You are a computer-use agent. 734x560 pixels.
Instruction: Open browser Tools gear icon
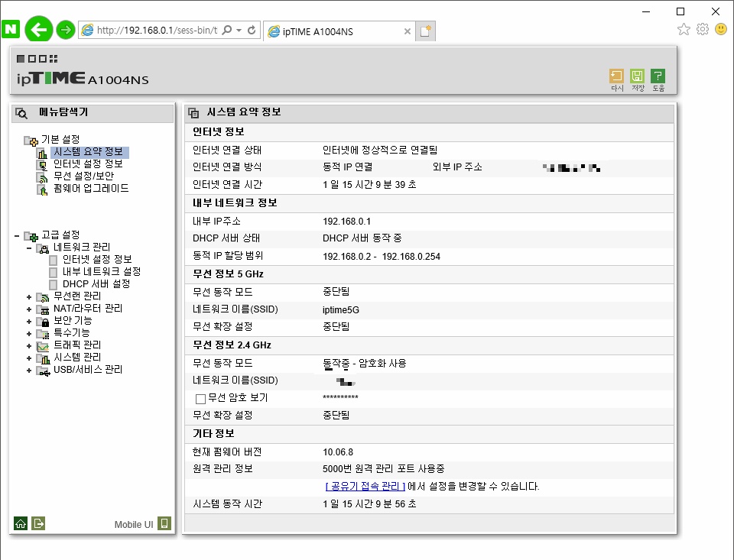[x=703, y=30]
